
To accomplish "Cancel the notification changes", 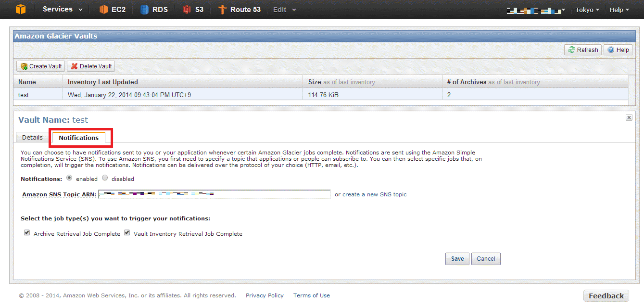I will [x=486, y=259].
